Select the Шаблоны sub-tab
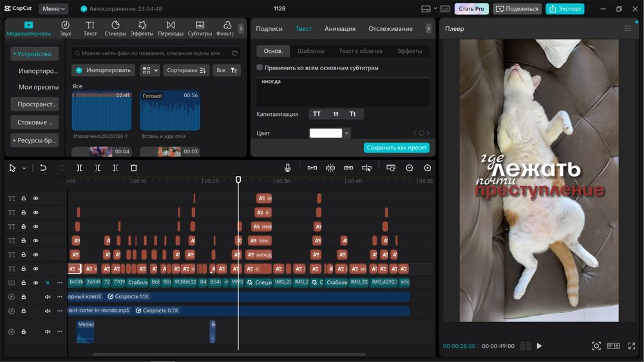The image size is (644, 362). [x=311, y=51]
